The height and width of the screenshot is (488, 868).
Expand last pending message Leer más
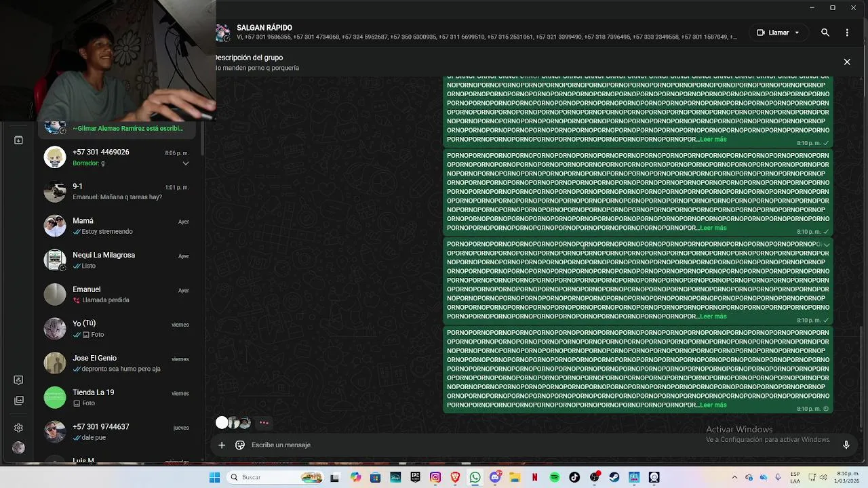coord(713,405)
